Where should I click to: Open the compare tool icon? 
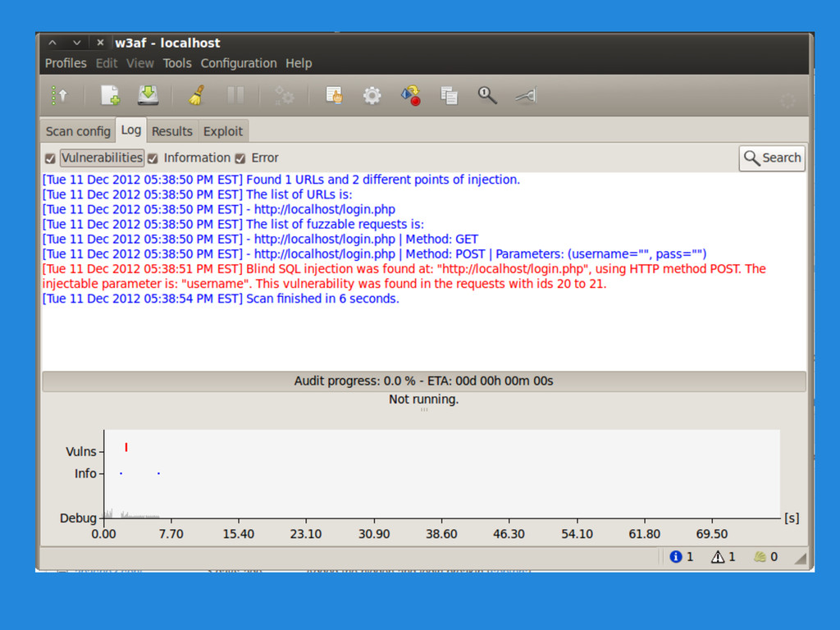(x=449, y=96)
